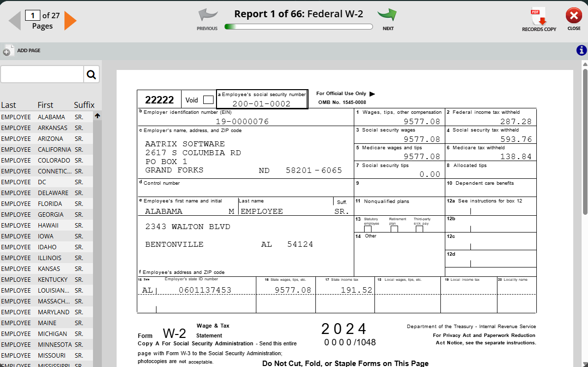Select employee CALIFORNIA row
The width and height of the screenshot is (588, 367).
[47, 150]
